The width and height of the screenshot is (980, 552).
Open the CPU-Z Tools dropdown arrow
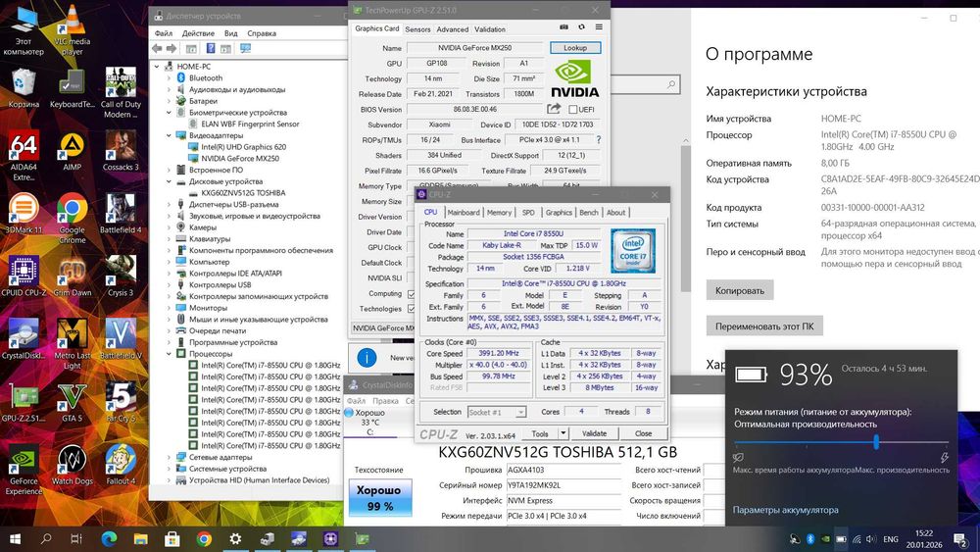pos(563,433)
